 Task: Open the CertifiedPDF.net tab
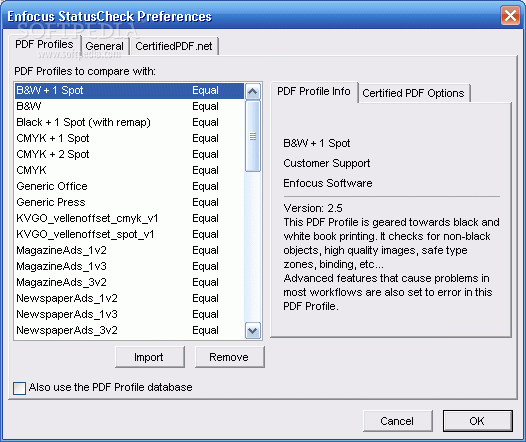click(x=174, y=46)
